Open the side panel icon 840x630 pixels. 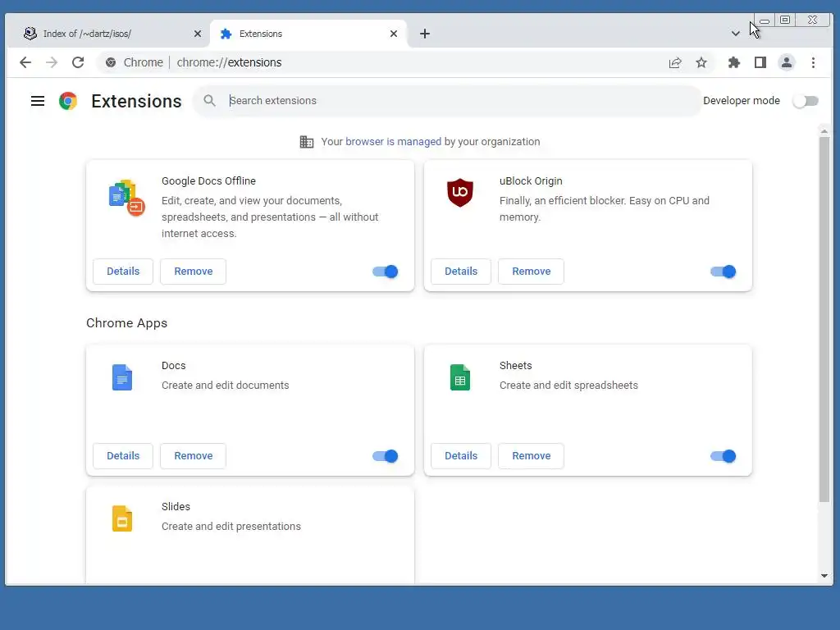tap(760, 62)
